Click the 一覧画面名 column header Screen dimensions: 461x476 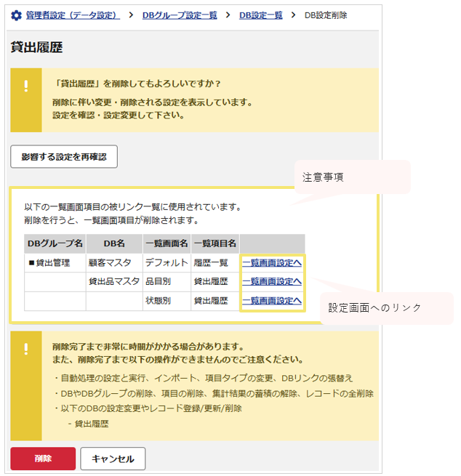[167, 243]
